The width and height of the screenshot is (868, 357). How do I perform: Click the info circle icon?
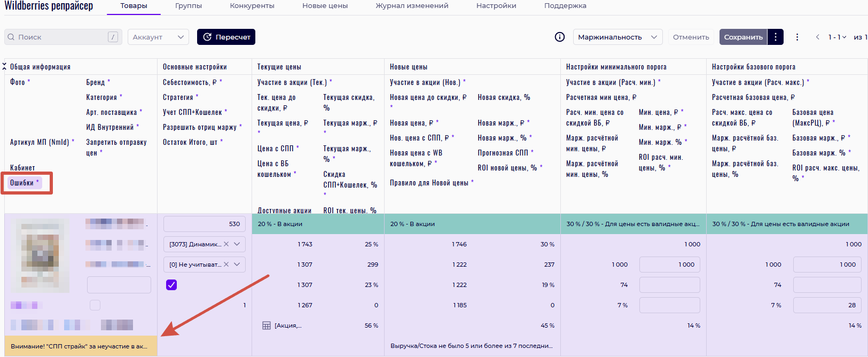560,37
